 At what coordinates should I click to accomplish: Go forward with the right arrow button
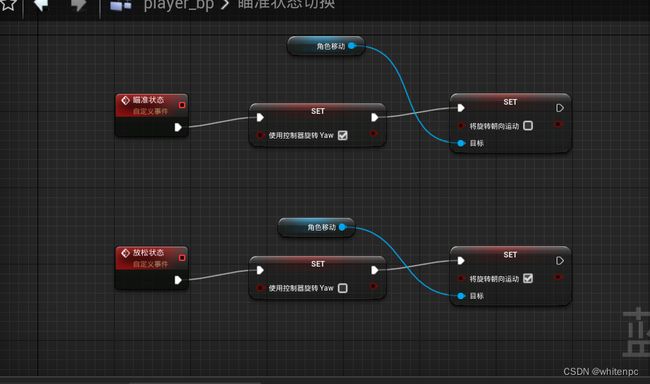(78, 5)
